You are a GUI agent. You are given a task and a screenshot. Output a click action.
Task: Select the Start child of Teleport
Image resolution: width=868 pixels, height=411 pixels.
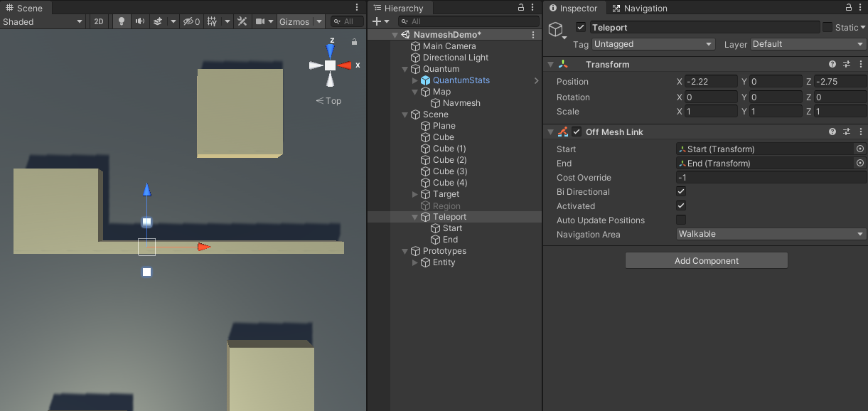pyautogui.click(x=453, y=228)
